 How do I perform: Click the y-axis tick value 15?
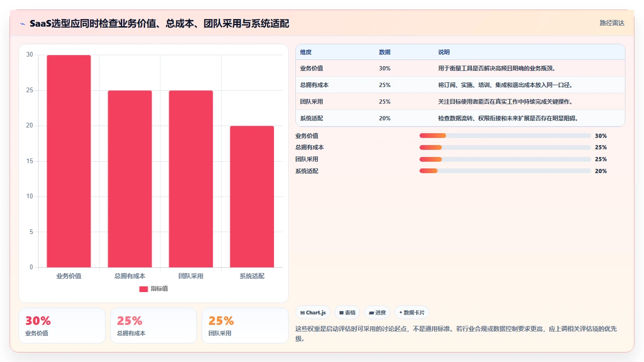coord(30,161)
